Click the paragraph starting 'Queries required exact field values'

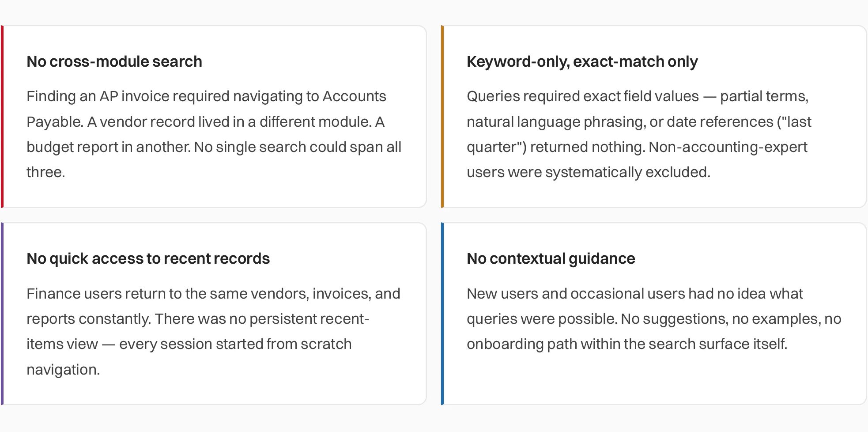639,134
